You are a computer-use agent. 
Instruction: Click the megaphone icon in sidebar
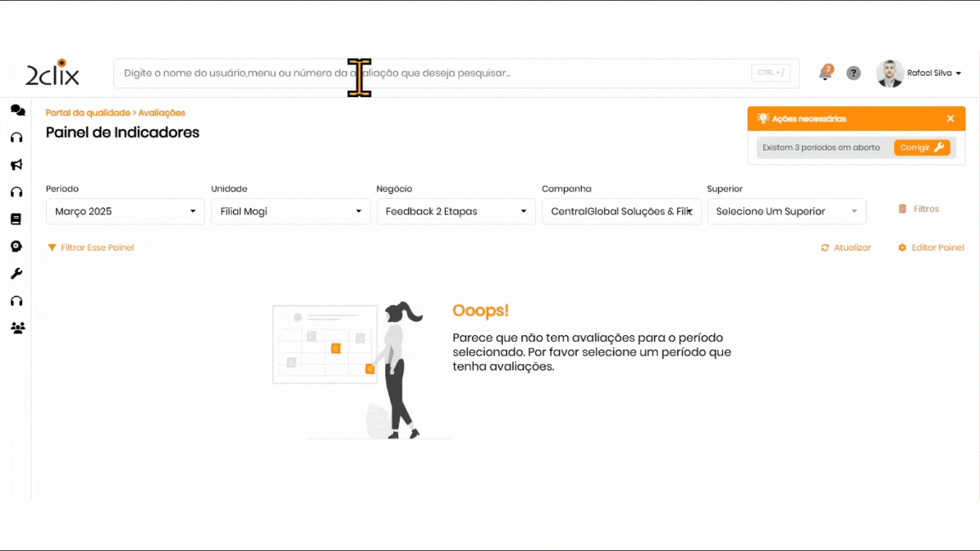coord(16,165)
